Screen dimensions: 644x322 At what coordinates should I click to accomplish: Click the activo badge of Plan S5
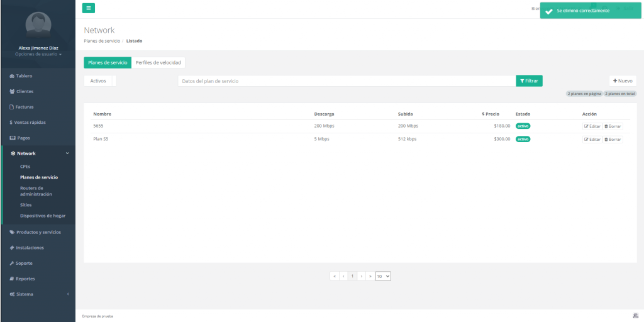pyautogui.click(x=523, y=139)
